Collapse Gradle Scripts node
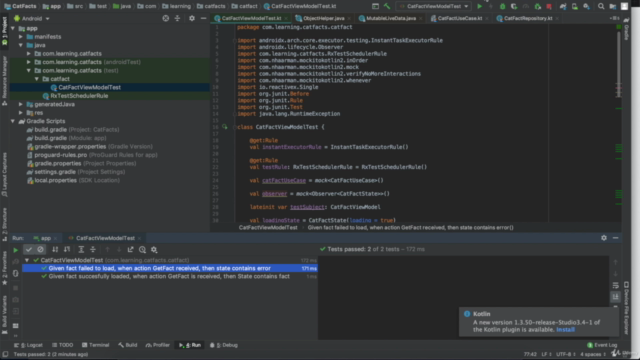Image resolution: width=640 pixels, height=360 pixels. click(x=13, y=121)
